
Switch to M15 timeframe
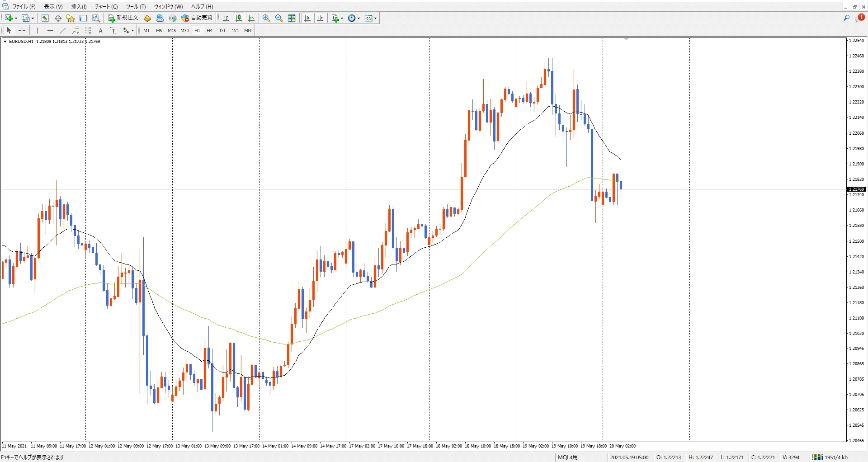coord(172,30)
